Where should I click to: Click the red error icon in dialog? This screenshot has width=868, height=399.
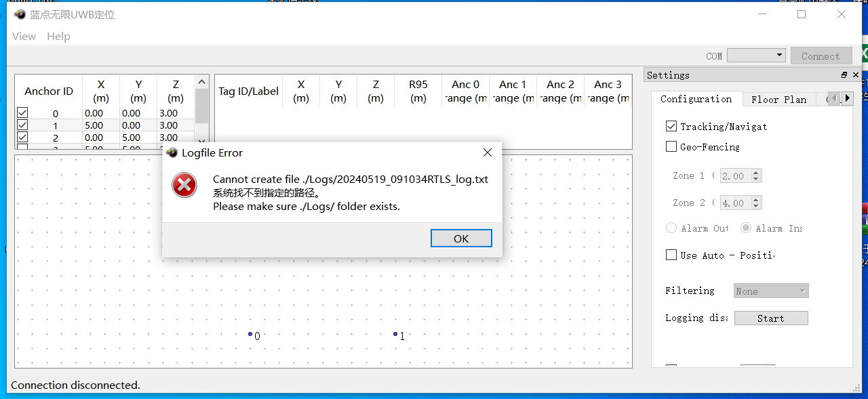point(184,186)
